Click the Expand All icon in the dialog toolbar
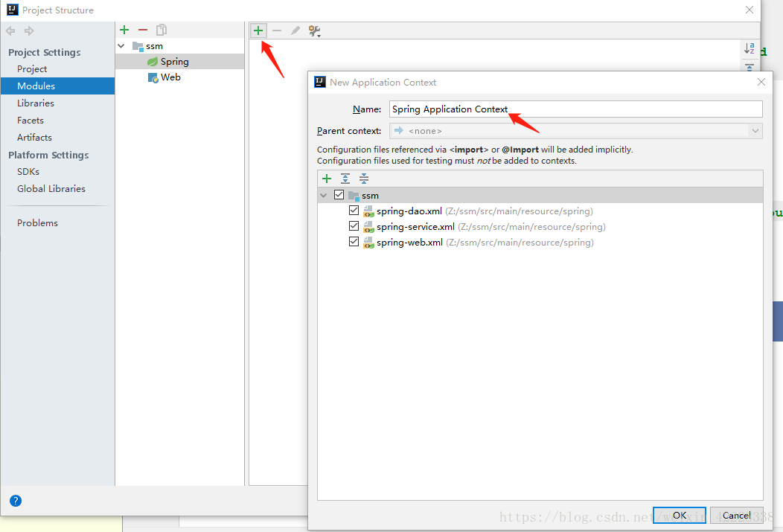Viewport: 783px width, 532px height. click(x=345, y=179)
